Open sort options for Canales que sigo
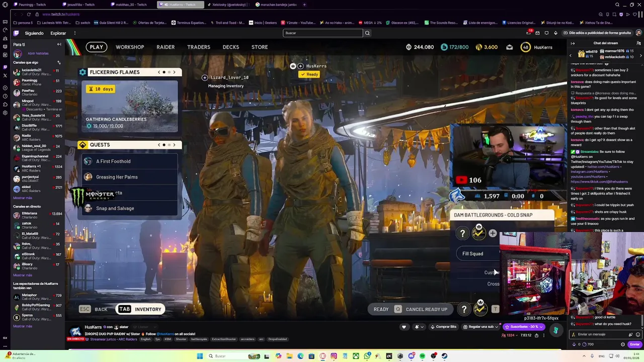The height and width of the screenshot is (362, 644). (x=59, y=62)
